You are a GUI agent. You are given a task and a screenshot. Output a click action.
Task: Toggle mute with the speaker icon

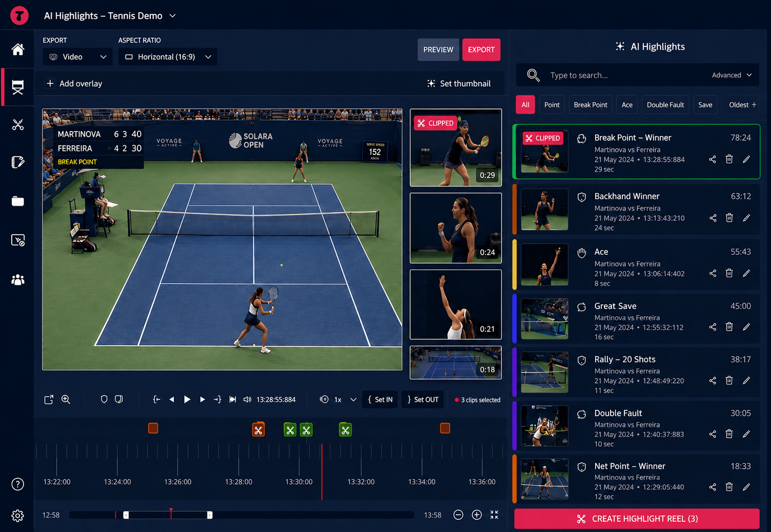(x=247, y=399)
